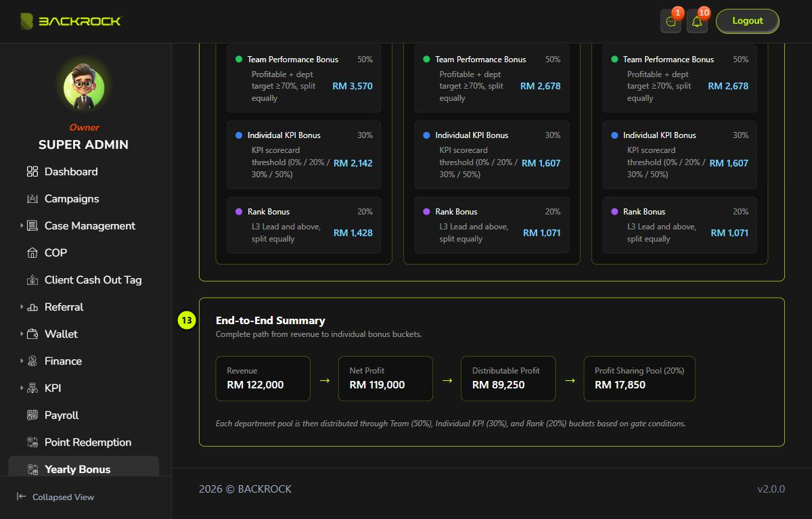
Task: Click the RM 3,570 team bonus amount
Action: tap(353, 87)
